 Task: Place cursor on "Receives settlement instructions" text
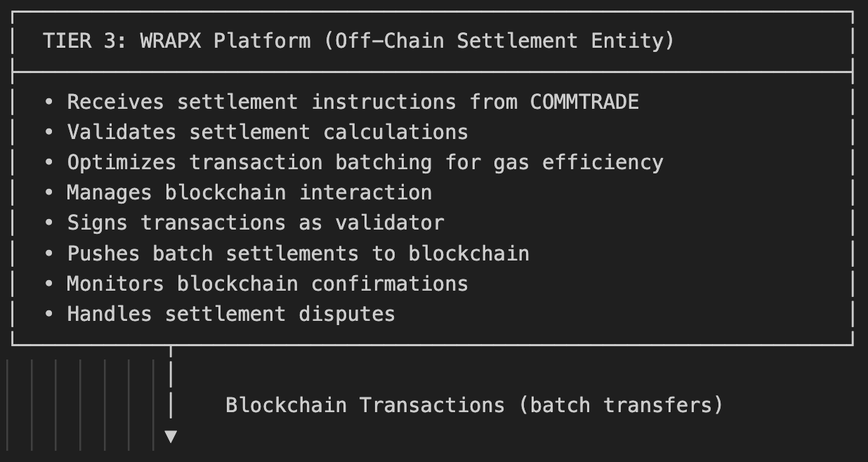tap(261, 102)
